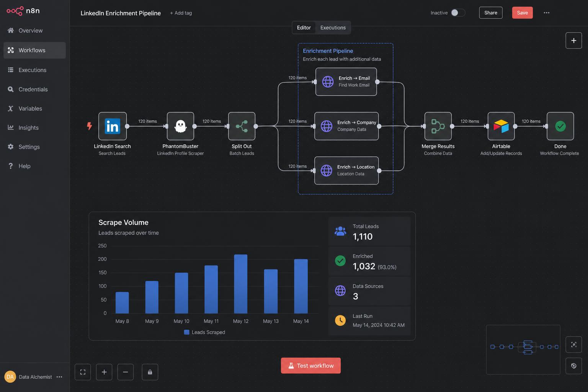The width and height of the screenshot is (588, 392).
Task: Click the Settings gear icon
Action: tap(11, 147)
